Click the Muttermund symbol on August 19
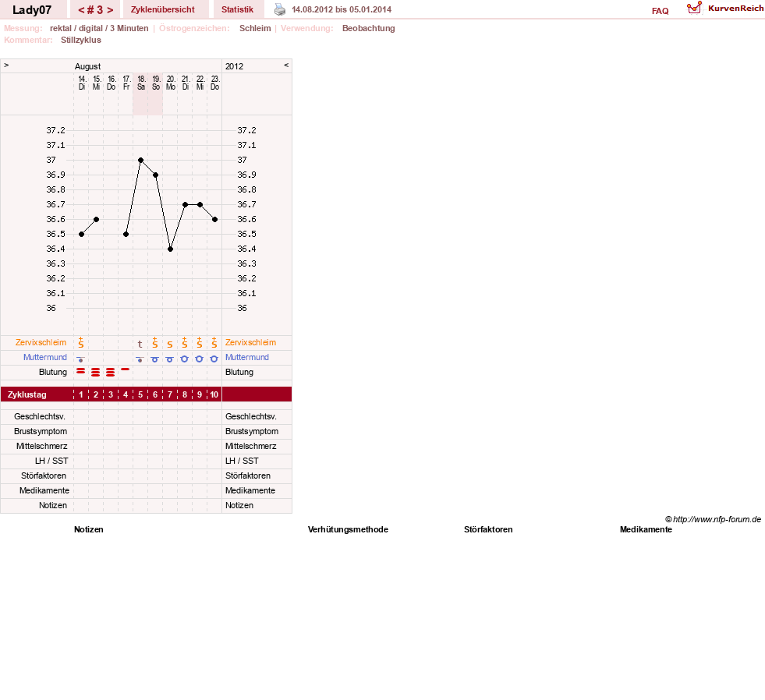The width and height of the screenshot is (765, 700). tap(154, 359)
